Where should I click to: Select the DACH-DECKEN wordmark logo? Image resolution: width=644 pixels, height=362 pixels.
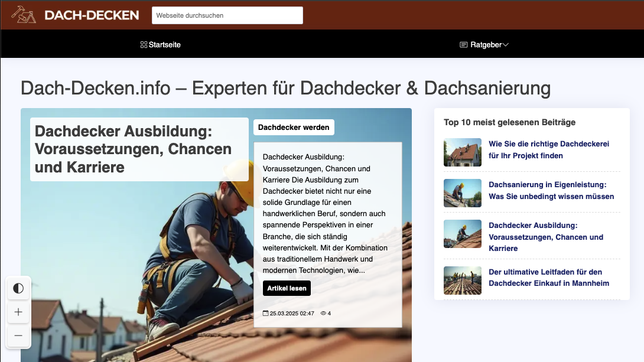[x=92, y=15]
